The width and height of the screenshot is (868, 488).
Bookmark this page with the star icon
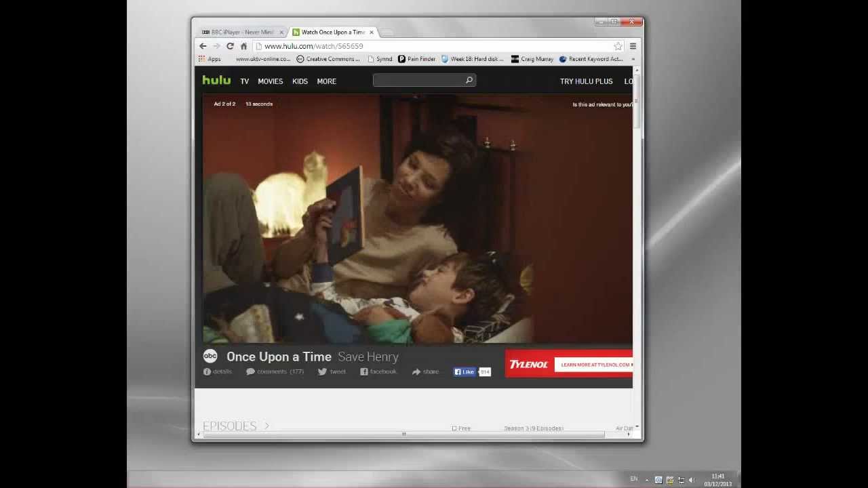pyautogui.click(x=618, y=46)
